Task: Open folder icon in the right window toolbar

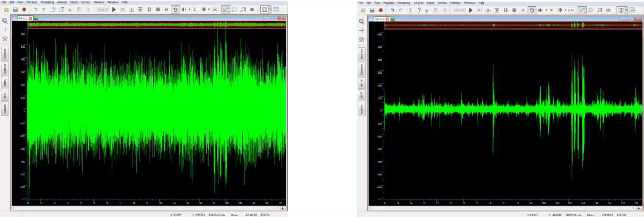Action: pyautogui.click(x=363, y=10)
